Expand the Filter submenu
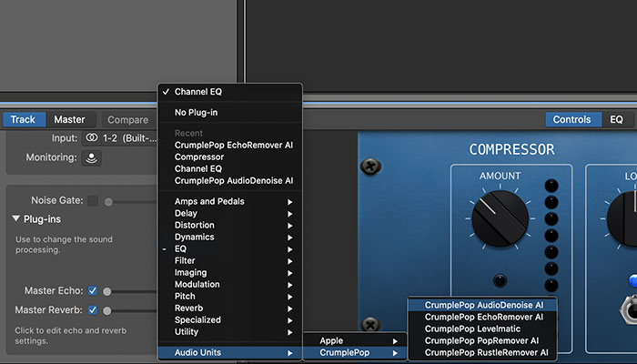 click(230, 261)
